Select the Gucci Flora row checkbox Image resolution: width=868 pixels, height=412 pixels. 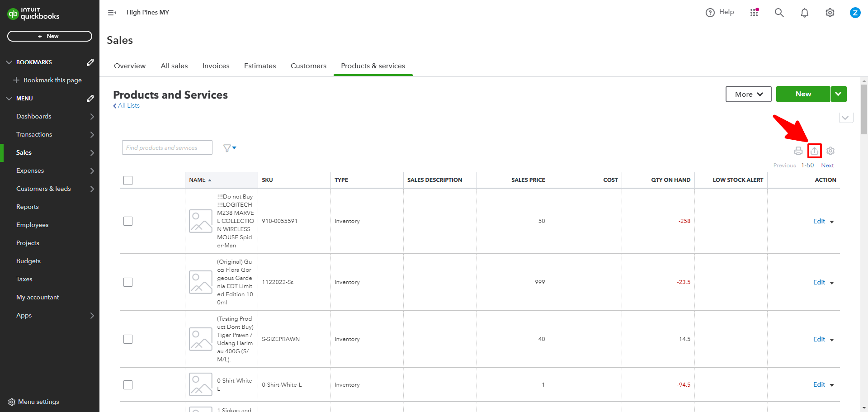pos(128,282)
